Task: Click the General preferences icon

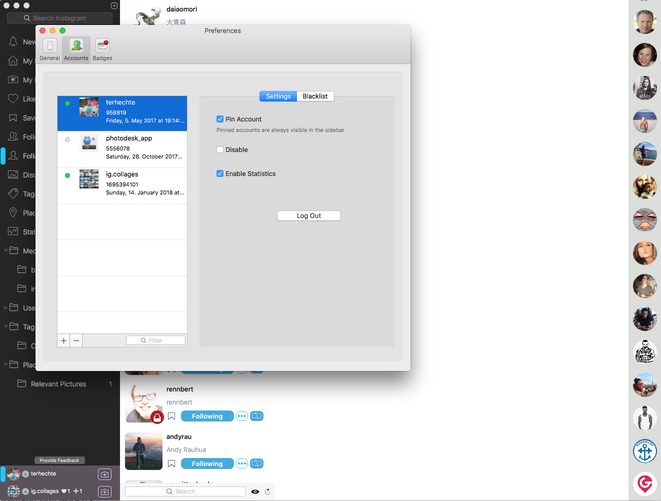Action: tap(50, 49)
